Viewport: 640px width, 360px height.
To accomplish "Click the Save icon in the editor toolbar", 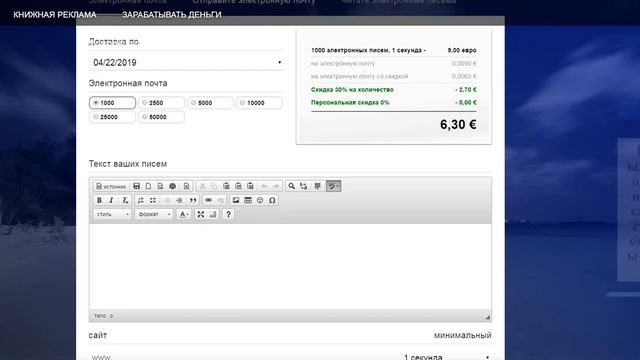I will click(x=137, y=186).
